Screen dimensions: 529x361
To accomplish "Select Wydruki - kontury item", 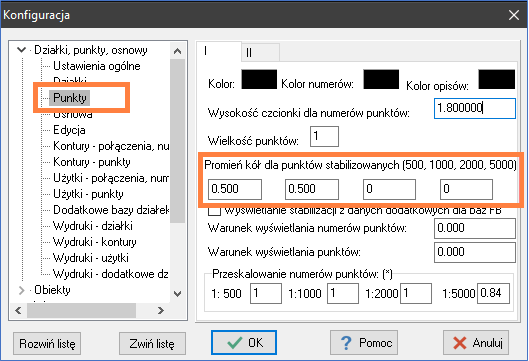I will point(95,242).
